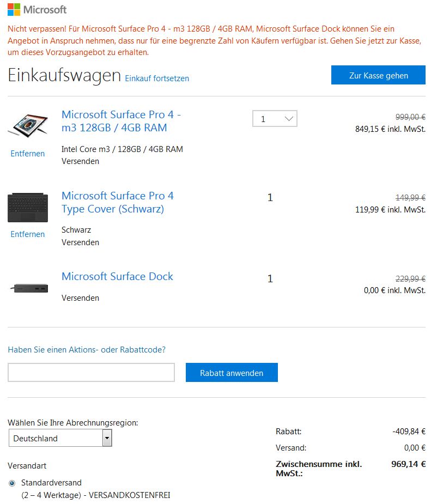Focus the discount code input field

coord(92,373)
